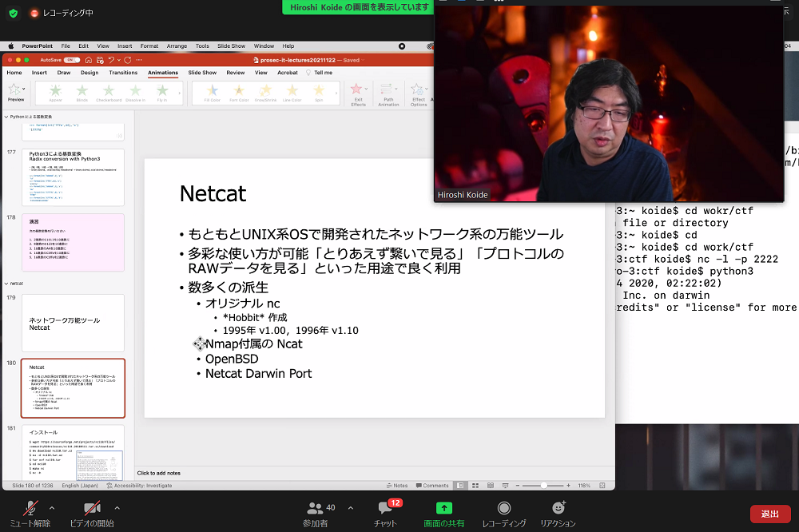The height and width of the screenshot is (532, 799).
Task: Zoom out with the minus button
Action: pyautogui.click(x=517, y=486)
